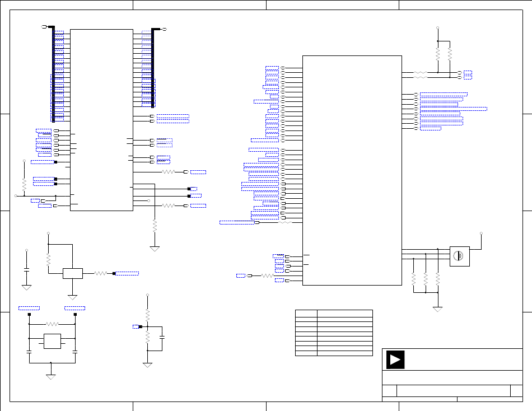
Task: Select the body of the large left IC
Action: [x=101, y=120]
